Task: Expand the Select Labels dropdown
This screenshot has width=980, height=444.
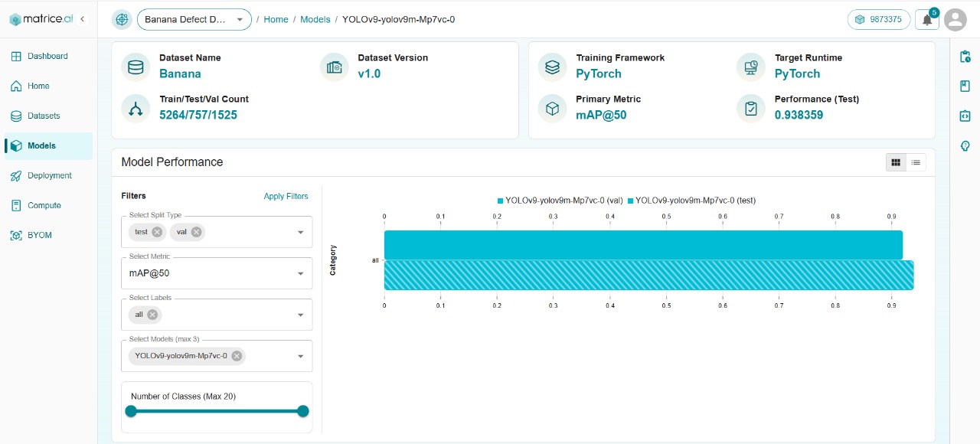Action: (301, 315)
